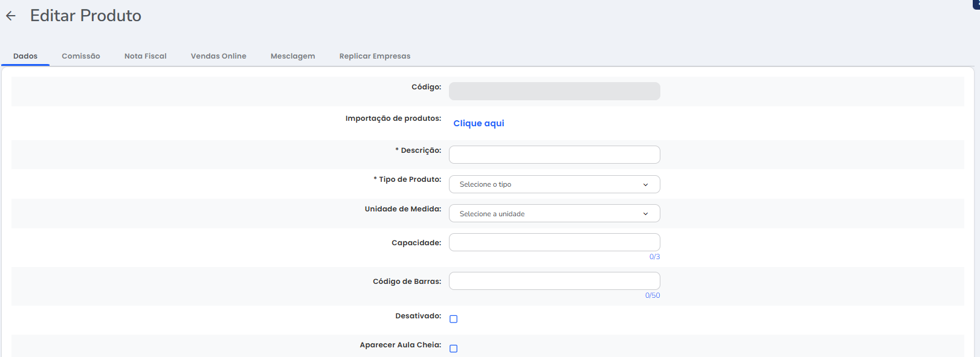Click the 0/50 character counter

(652, 295)
